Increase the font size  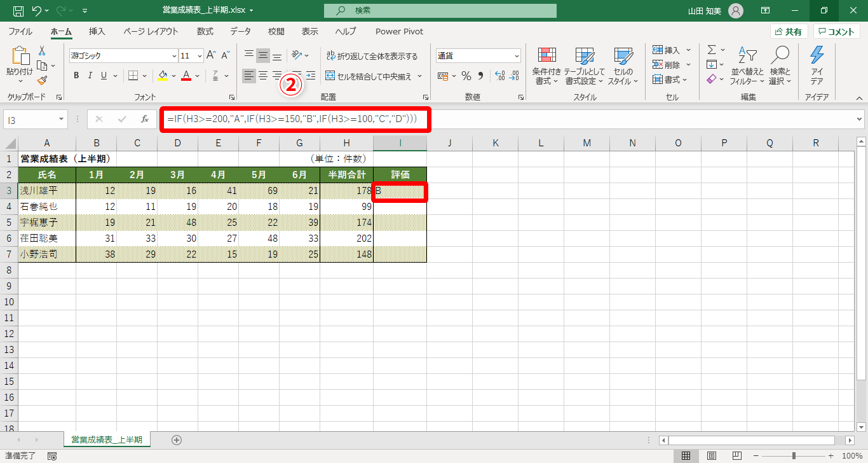click(212, 55)
